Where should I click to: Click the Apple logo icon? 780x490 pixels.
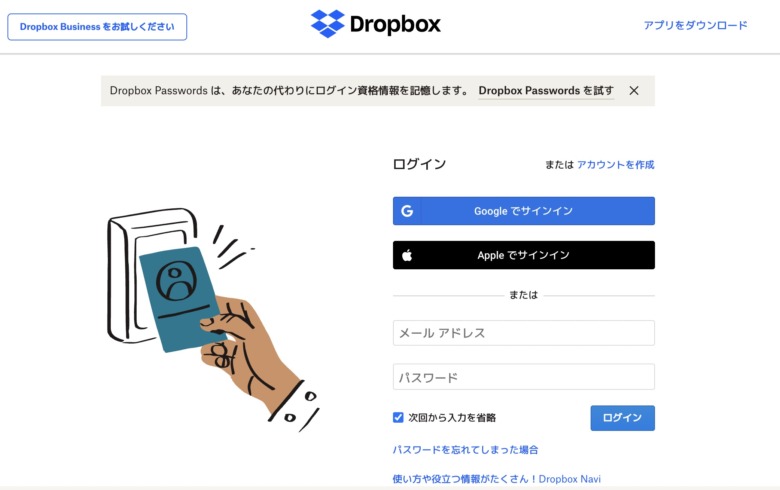point(407,255)
